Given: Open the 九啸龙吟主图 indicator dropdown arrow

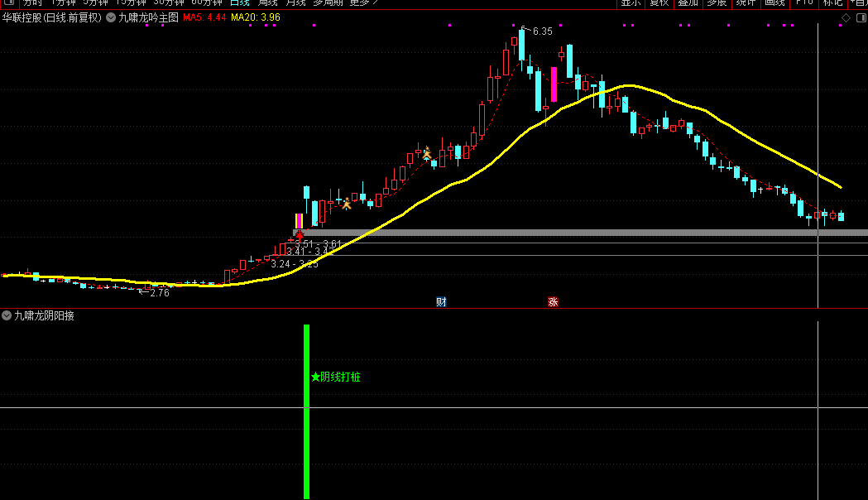Looking at the screenshot, I should pos(111,17).
